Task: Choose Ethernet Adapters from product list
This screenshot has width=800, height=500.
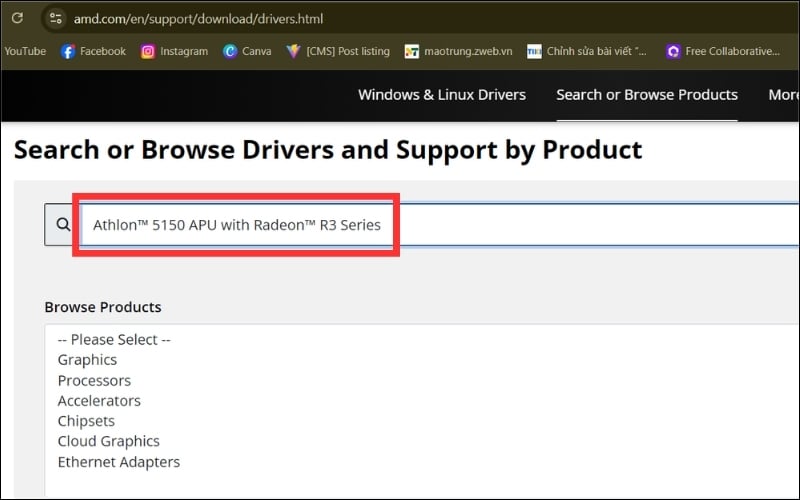Action: click(x=119, y=462)
